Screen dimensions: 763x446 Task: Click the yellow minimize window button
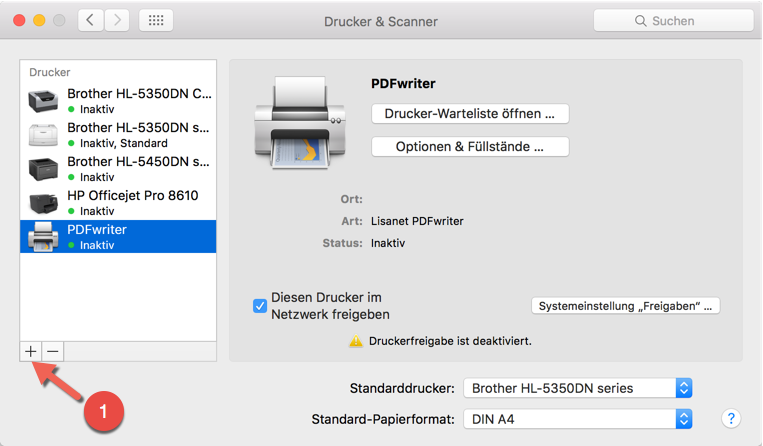[x=39, y=20]
